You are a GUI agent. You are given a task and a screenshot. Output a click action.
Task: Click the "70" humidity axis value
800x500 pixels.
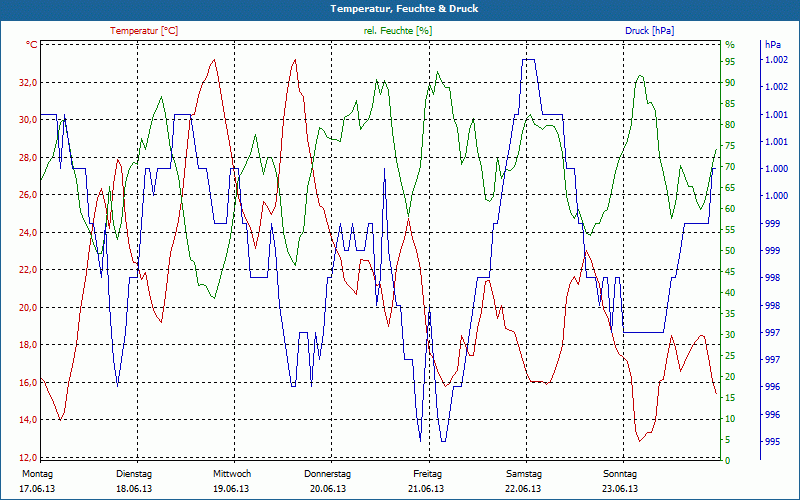(x=730, y=167)
